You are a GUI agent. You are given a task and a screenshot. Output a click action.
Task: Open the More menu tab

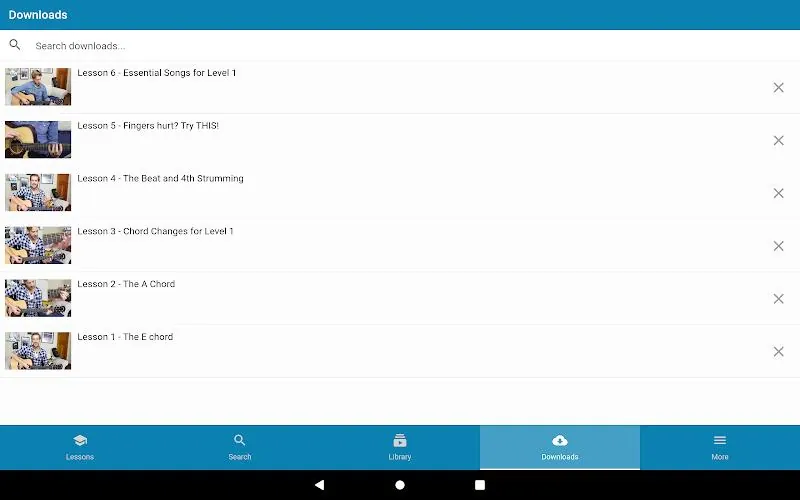720,447
